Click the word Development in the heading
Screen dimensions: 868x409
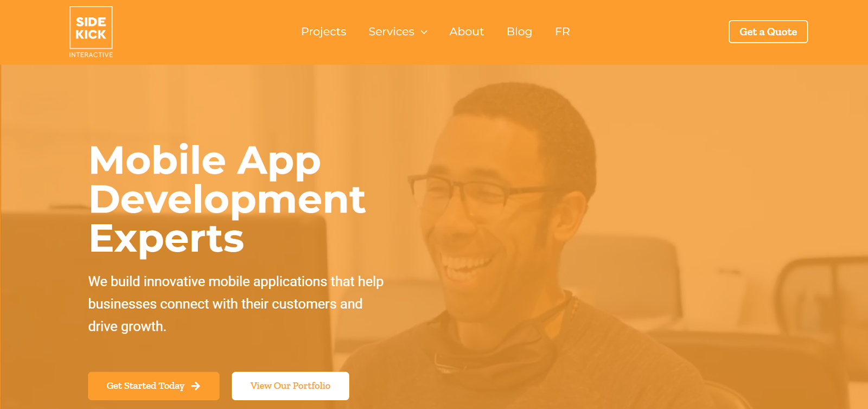(x=227, y=200)
